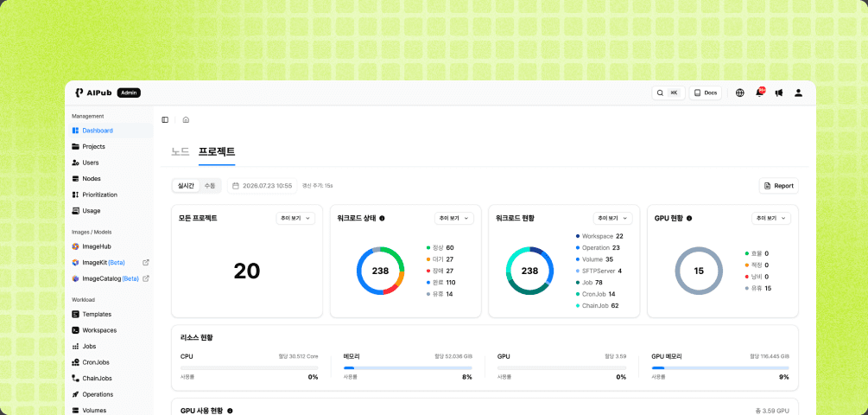Open Projects in the sidebar

[111, 147]
